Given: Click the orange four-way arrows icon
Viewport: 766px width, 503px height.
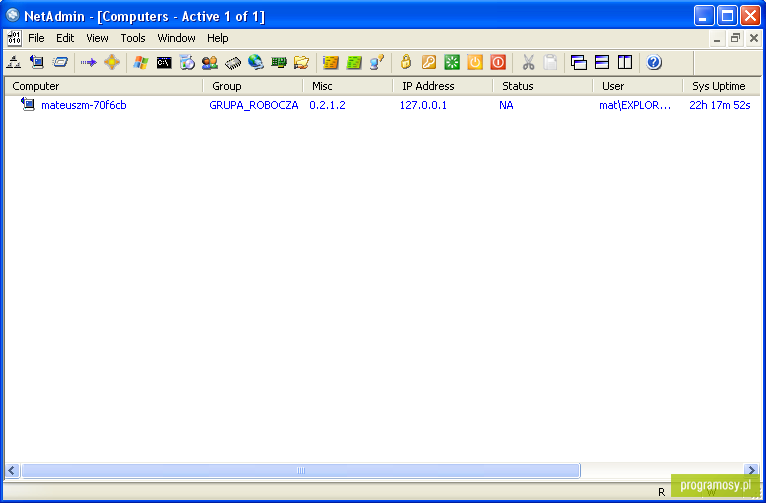Looking at the screenshot, I should (112, 63).
